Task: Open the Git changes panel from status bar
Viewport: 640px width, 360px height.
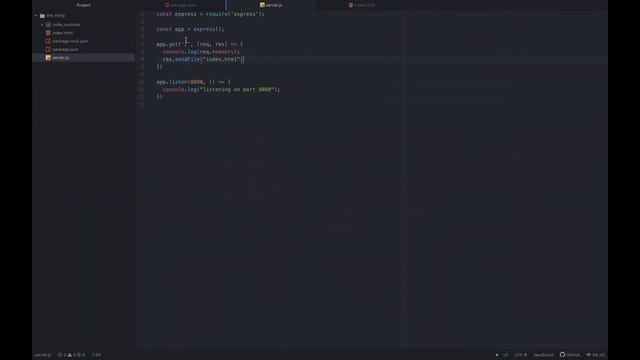Action: [596, 355]
